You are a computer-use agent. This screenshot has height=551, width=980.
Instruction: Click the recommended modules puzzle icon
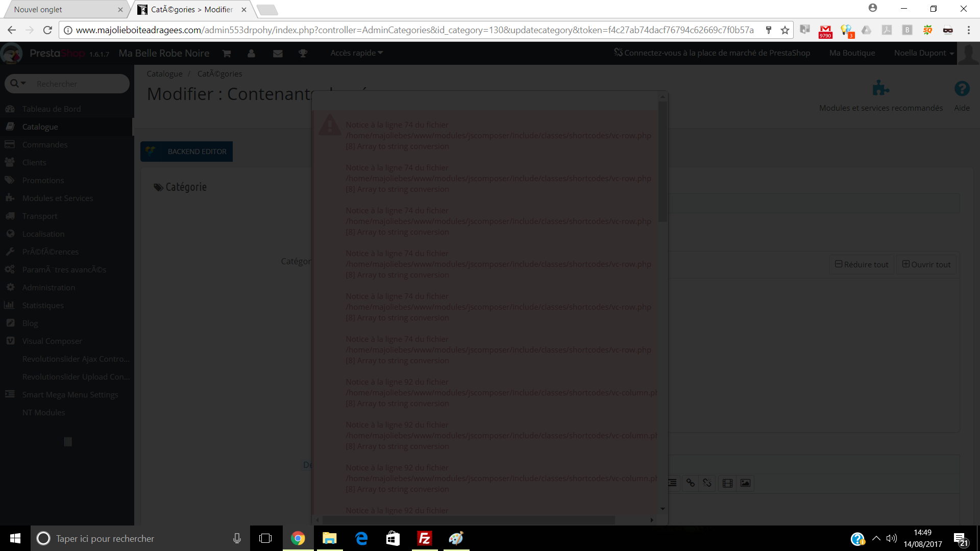tap(880, 89)
